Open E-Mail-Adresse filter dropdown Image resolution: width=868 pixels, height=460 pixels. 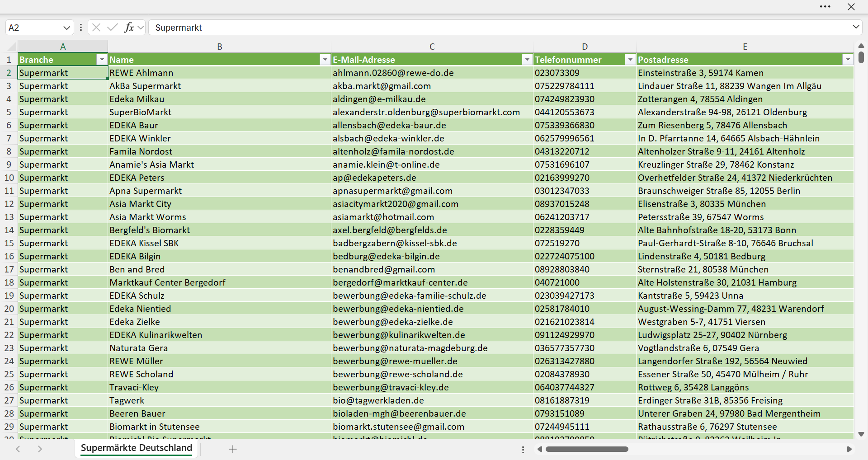[x=527, y=60]
